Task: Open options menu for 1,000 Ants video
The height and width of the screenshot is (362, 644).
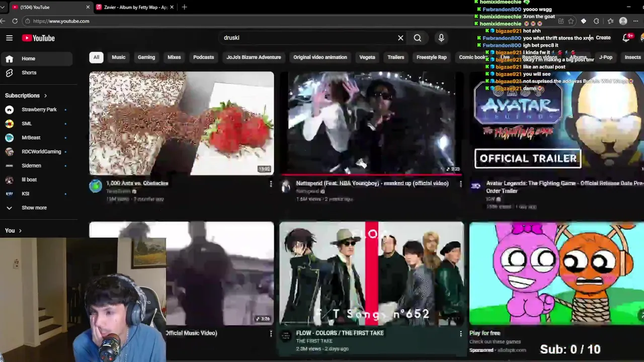Action: point(271,185)
